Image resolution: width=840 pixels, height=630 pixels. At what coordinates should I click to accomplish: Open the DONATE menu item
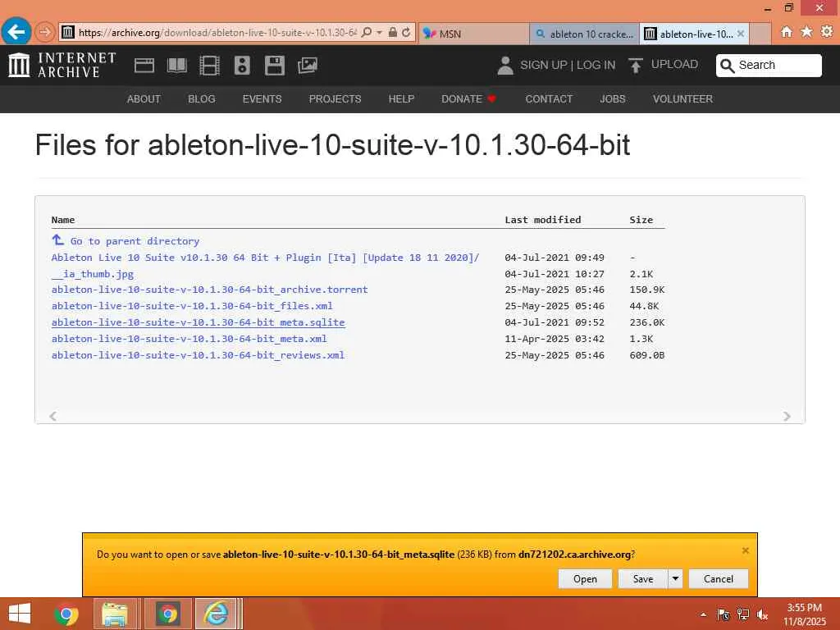468,99
